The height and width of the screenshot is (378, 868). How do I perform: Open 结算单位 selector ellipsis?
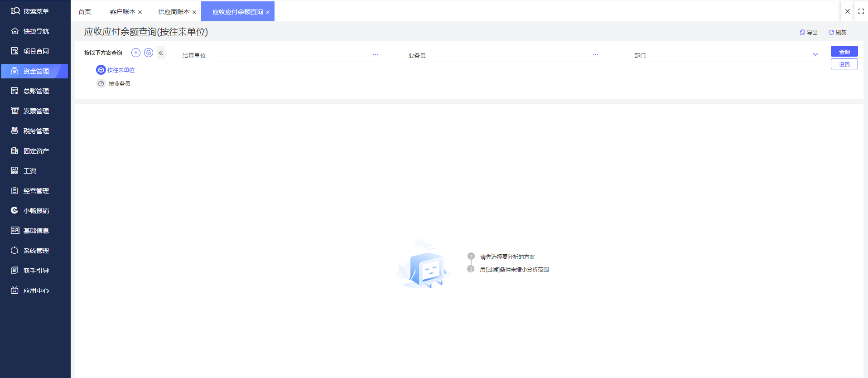[376, 55]
